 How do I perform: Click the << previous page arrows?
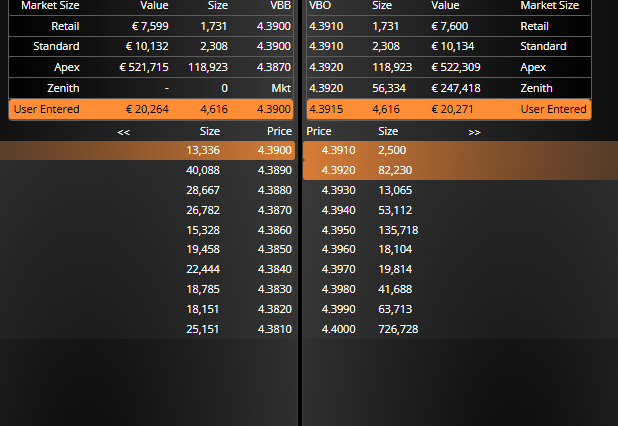point(123,132)
